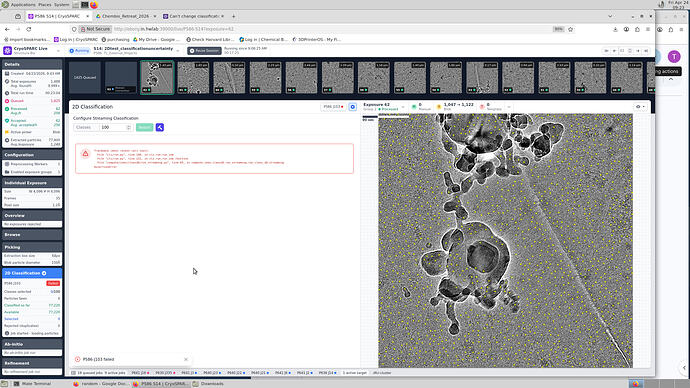Open the Places menu in top panel
690x388 pixels.
(45, 5)
